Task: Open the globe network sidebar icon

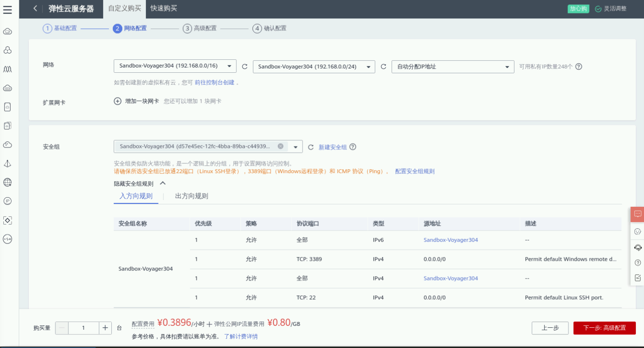Action: click(x=7, y=182)
